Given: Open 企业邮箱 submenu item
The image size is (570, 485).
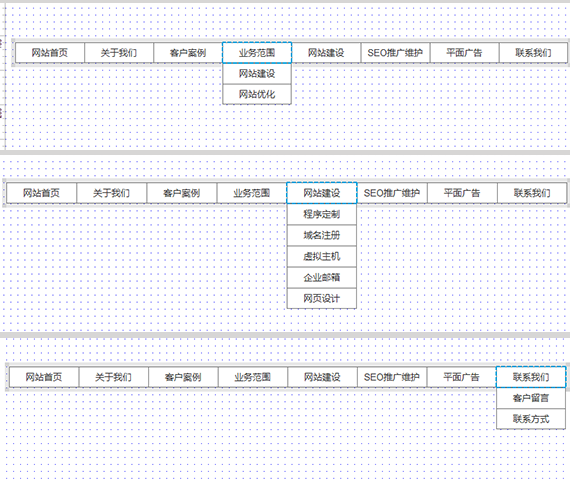Looking at the screenshot, I should (322, 278).
